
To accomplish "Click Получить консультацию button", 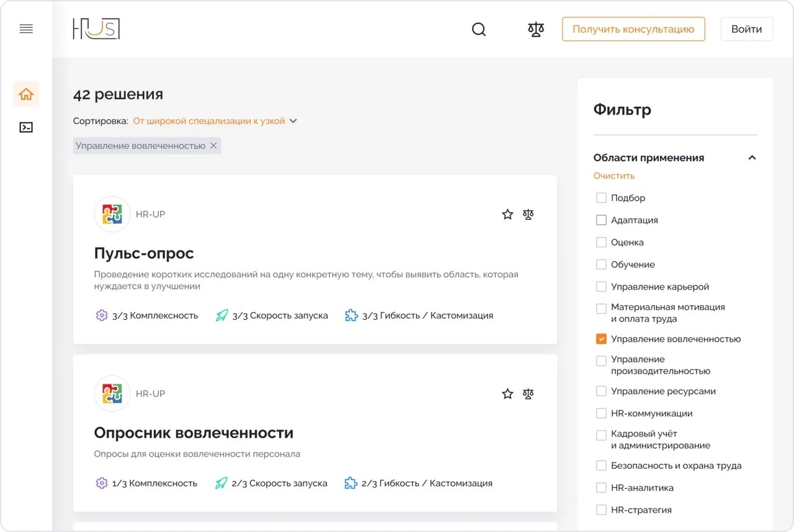I will tap(633, 29).
